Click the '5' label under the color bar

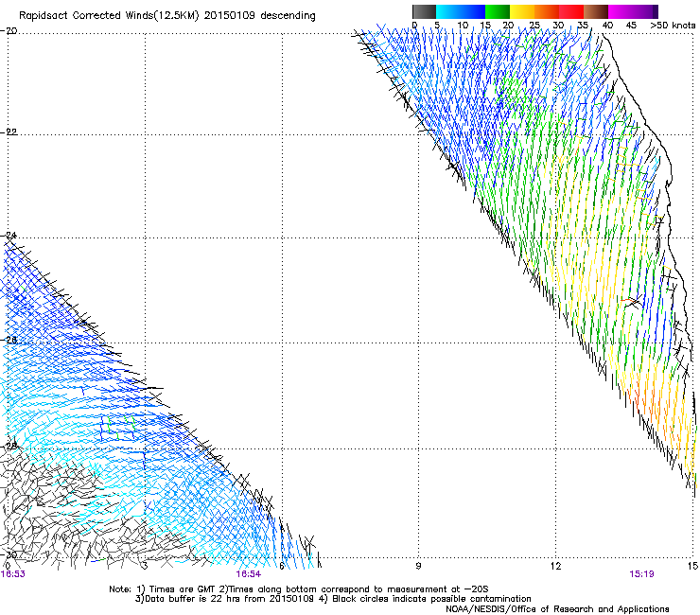coord(437,26)
